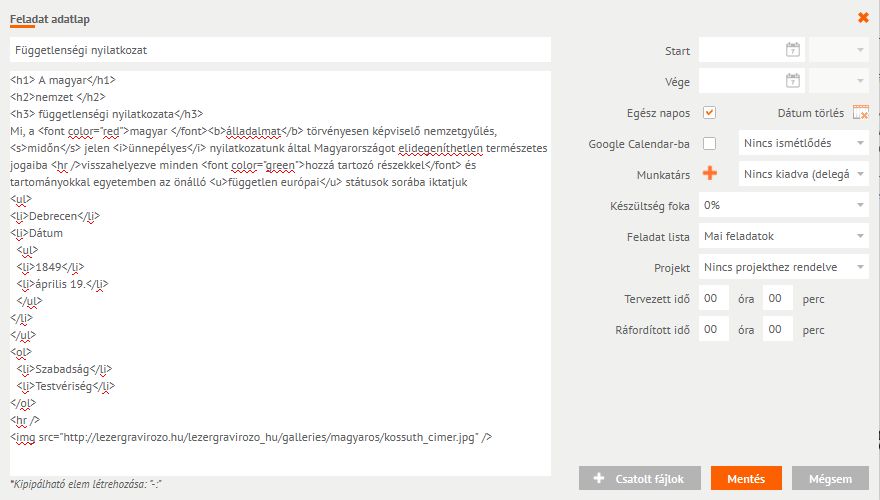Save the task with Mentés

pos(746,479)
